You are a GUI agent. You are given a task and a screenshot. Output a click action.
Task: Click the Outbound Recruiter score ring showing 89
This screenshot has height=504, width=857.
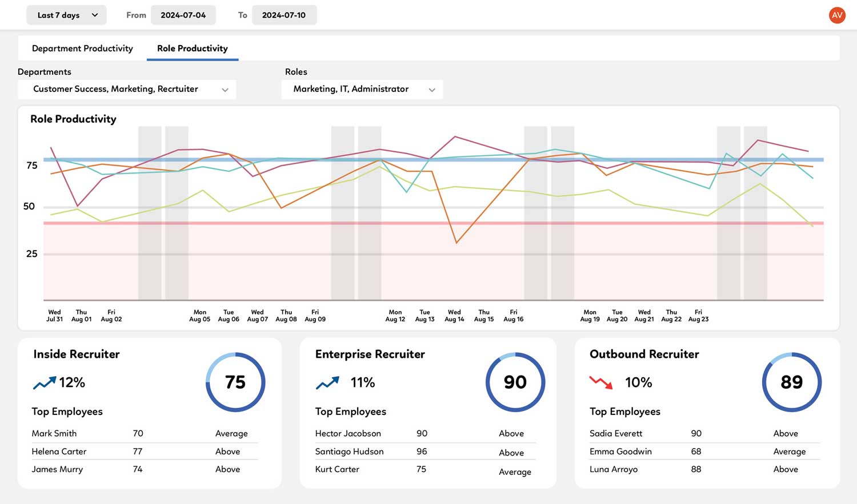(x=791, y=382)
